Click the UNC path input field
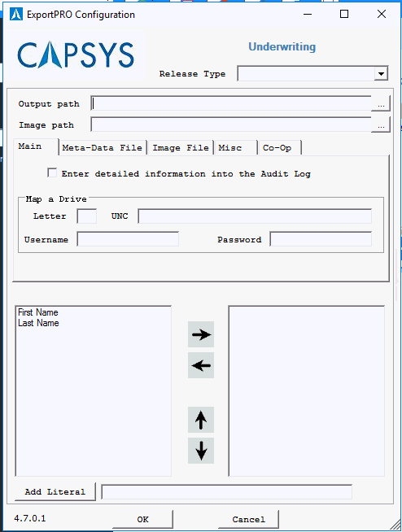Image resolution: width=402 pixels, height=532 pixels. [x=255, y=216]
